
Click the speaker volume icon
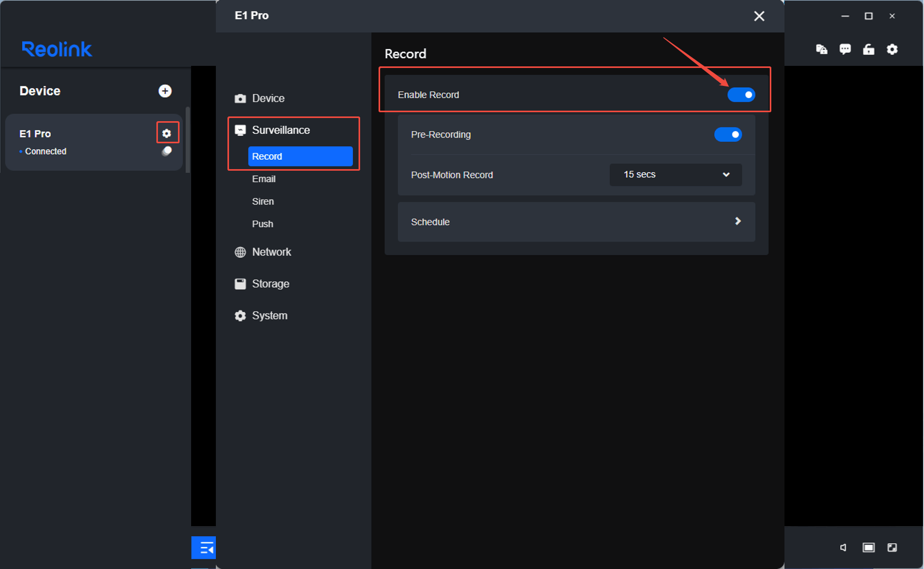click(843, 548)
